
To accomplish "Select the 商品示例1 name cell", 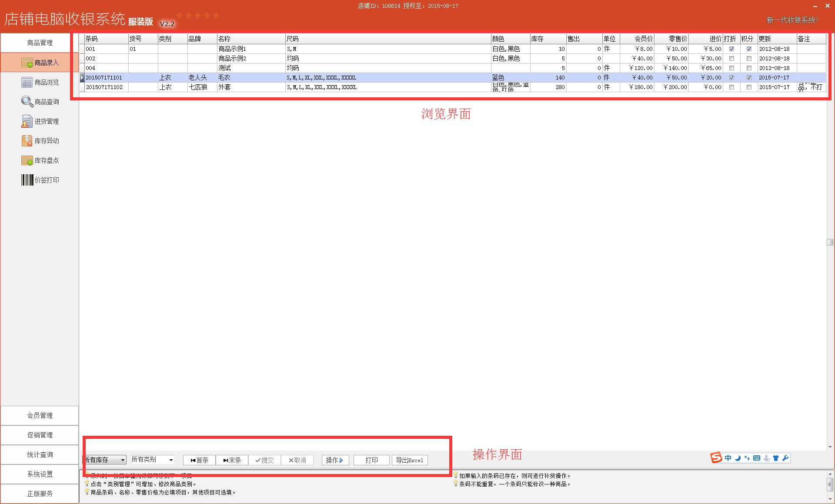I will tap(251, 49).
